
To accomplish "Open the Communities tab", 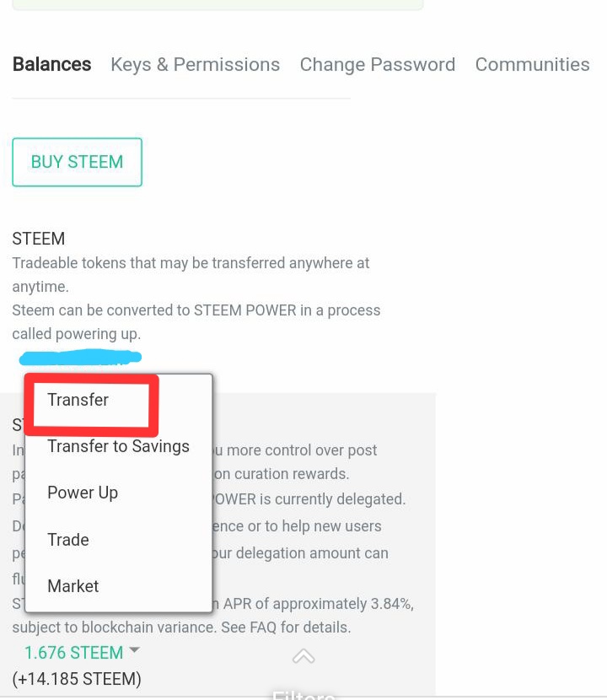I will (532, 65).
